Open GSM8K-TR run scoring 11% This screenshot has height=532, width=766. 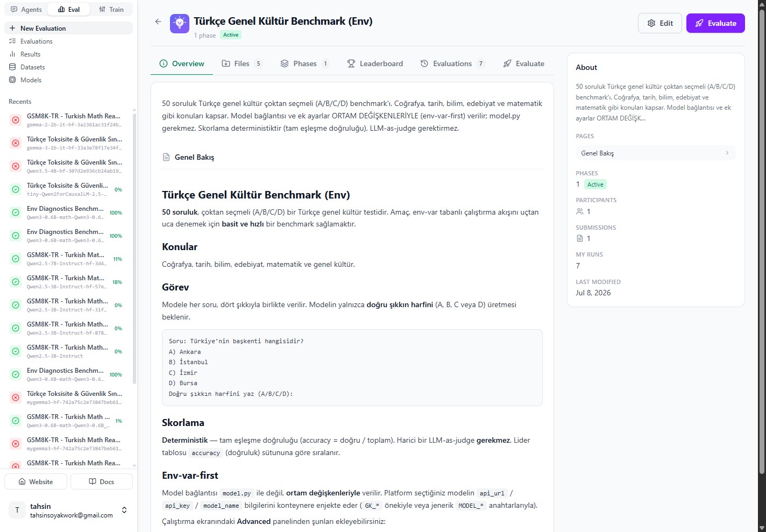[x=68, y=258]
